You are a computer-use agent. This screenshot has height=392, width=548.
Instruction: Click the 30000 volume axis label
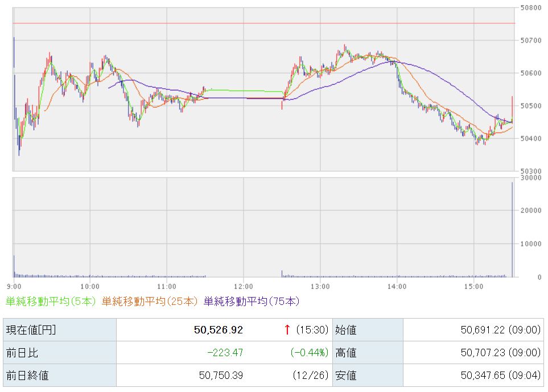[530, 178]
